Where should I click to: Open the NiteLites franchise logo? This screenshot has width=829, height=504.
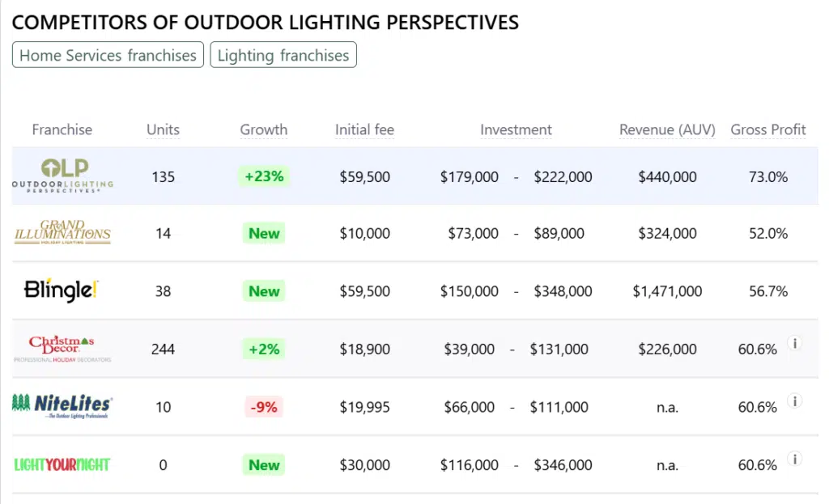coord(62,406)
